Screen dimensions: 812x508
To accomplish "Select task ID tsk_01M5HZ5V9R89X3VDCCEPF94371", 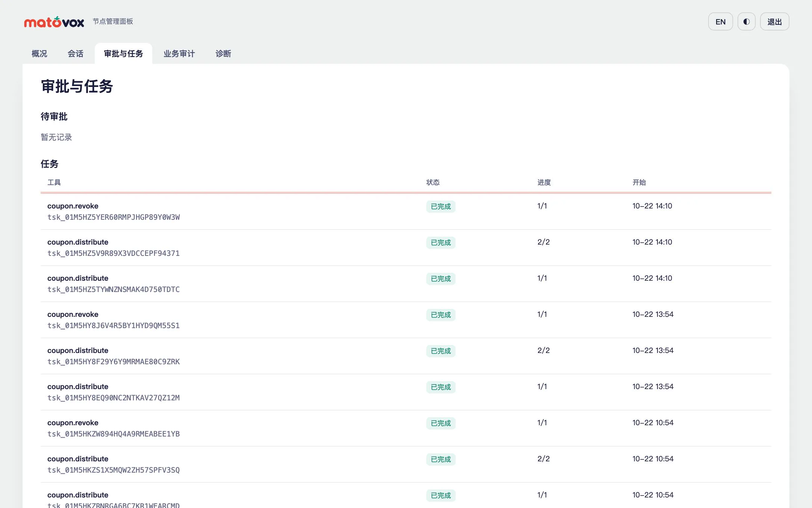I will coord(114,253).
